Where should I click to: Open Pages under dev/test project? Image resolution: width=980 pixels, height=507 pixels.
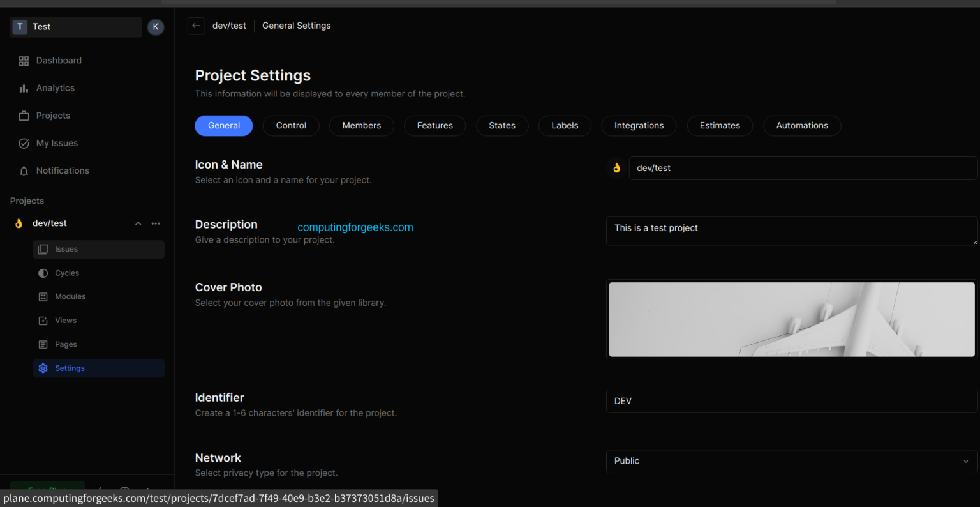64,344
